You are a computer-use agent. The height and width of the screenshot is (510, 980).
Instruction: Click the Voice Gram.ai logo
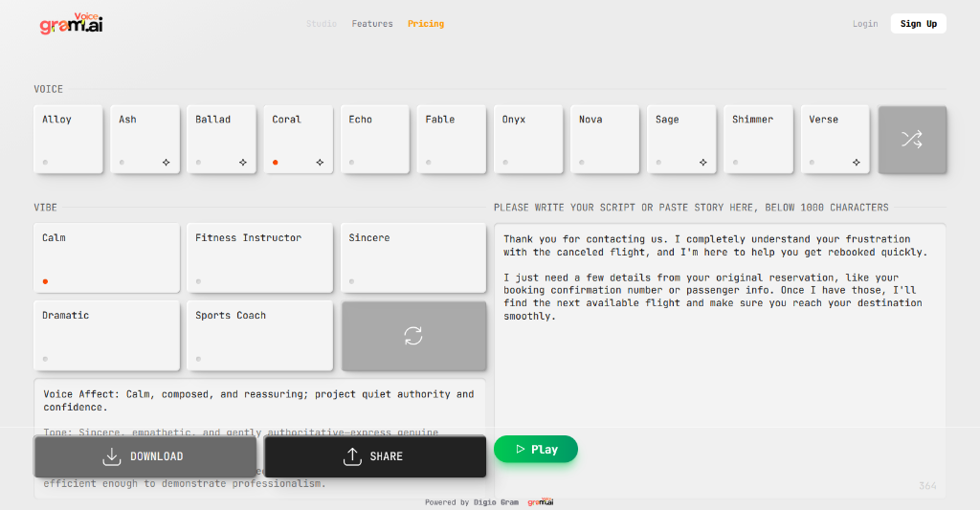pos(72,24)
